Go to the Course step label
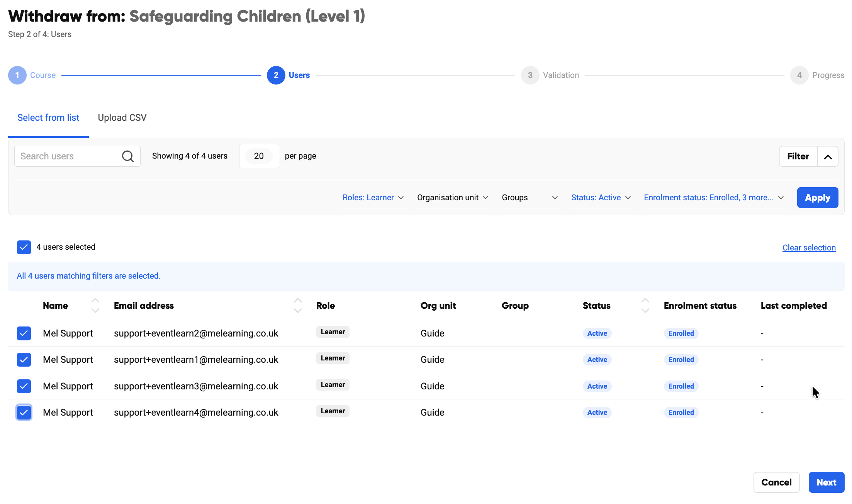The width and height of the screenshot is (852, 504). [x=43, y=75]
